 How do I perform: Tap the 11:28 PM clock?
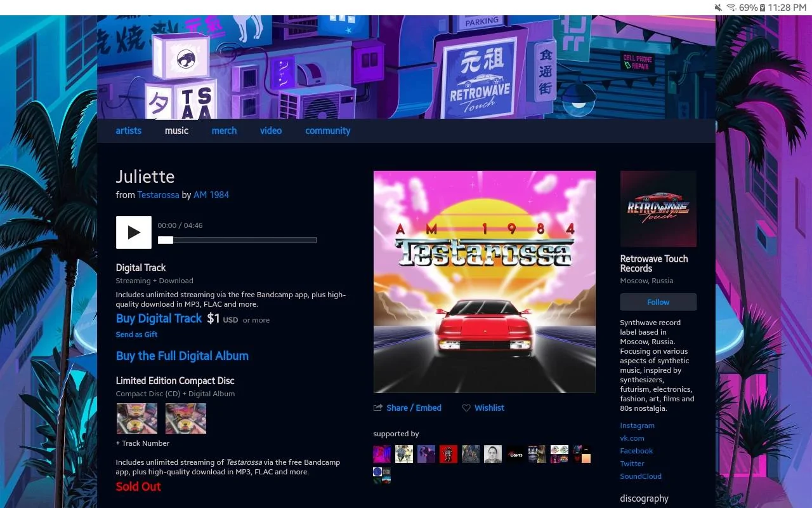[x=787, y=8]
